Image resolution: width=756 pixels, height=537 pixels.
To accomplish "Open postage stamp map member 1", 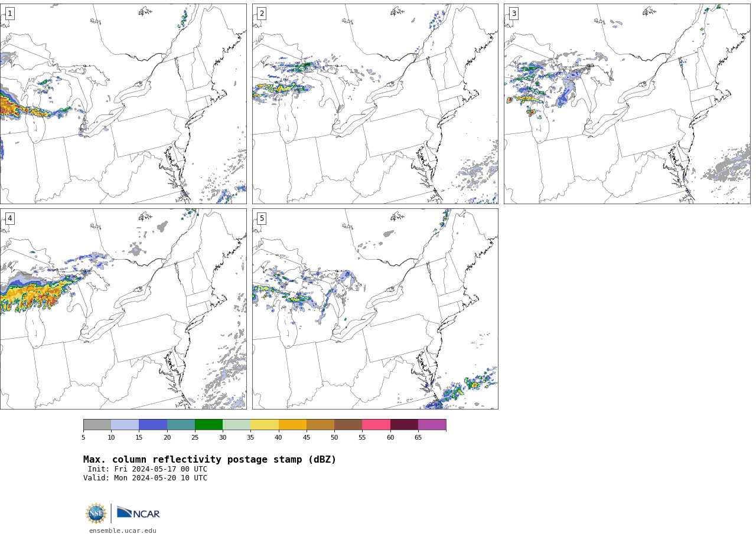I will 123,104.
